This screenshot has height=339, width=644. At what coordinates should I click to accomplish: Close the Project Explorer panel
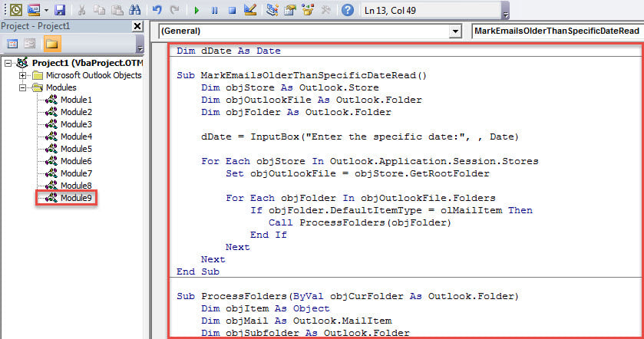coord(138,26)
